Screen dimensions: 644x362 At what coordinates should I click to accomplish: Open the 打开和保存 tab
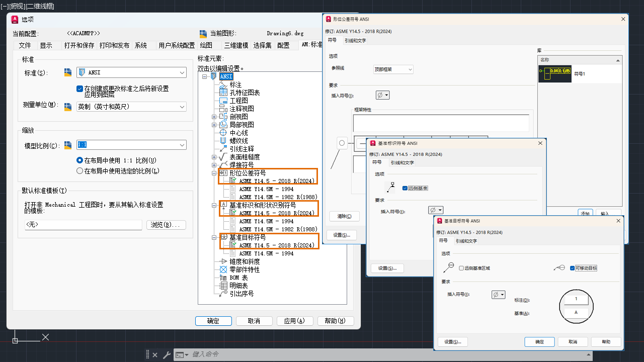coord(79,45)
